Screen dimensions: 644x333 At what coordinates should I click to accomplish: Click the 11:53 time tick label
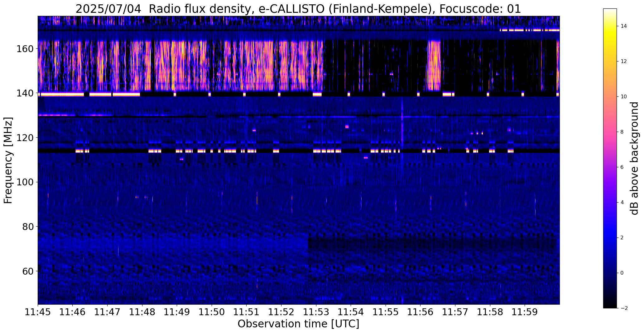(316, 312)
